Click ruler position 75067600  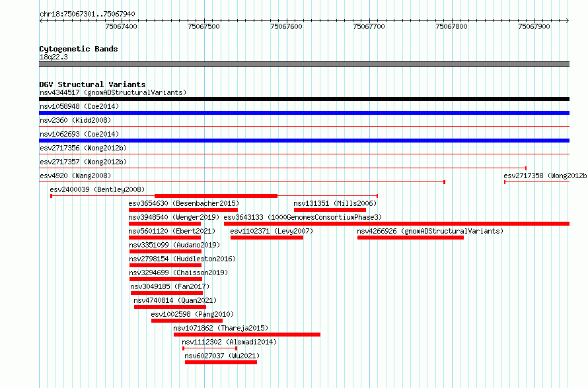pyautogui.click(x=286, y=26)
